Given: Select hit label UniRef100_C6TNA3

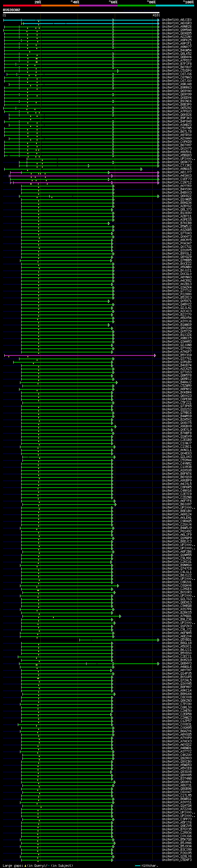Looking at the screenshot, I should (177, 78).
